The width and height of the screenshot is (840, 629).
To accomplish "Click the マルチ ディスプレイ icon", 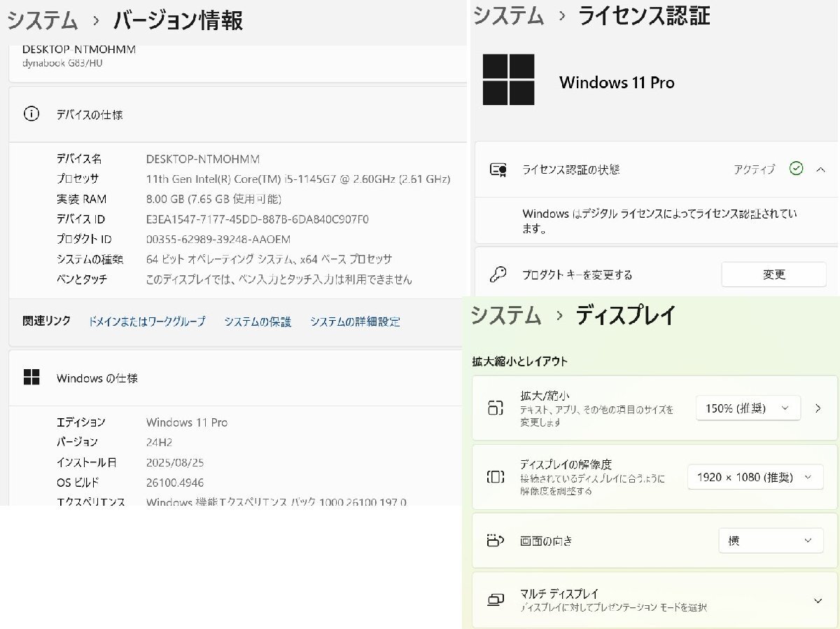I will pos(496,600).
